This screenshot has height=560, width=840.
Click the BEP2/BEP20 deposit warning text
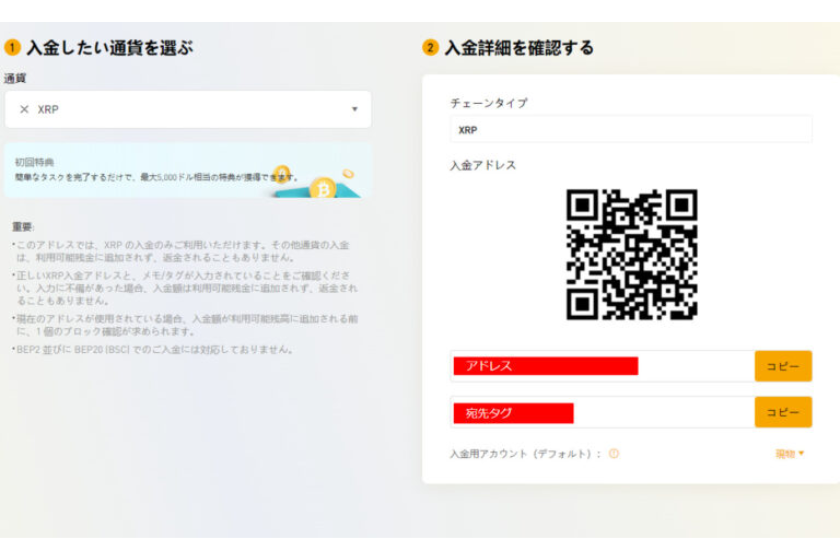coord(153,350)
